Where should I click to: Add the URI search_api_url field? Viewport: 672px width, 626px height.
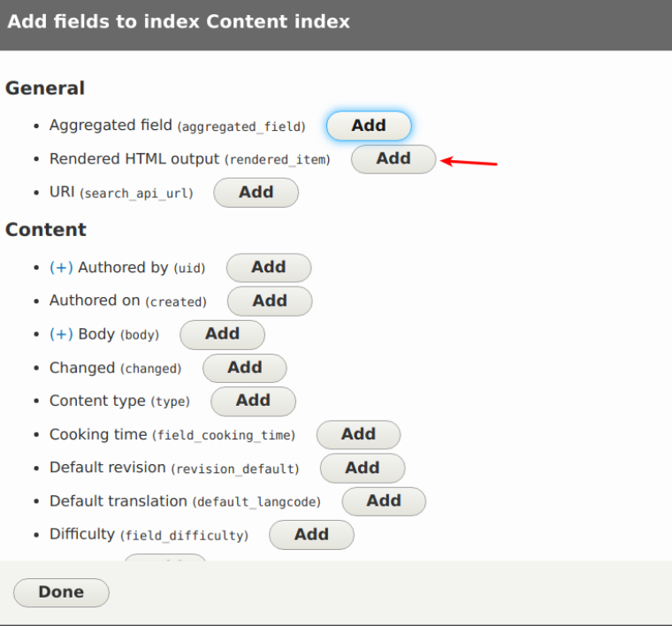pyautogui.click(x=256, y=192)
